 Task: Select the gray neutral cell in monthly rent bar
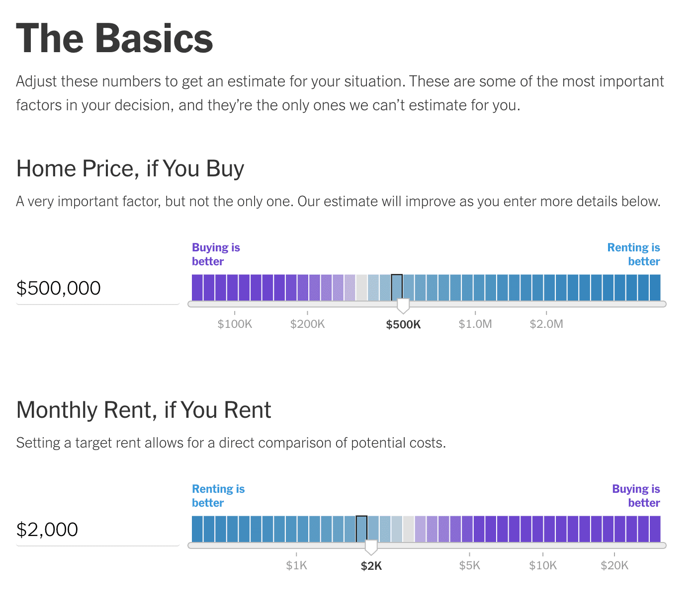[409, 529]
